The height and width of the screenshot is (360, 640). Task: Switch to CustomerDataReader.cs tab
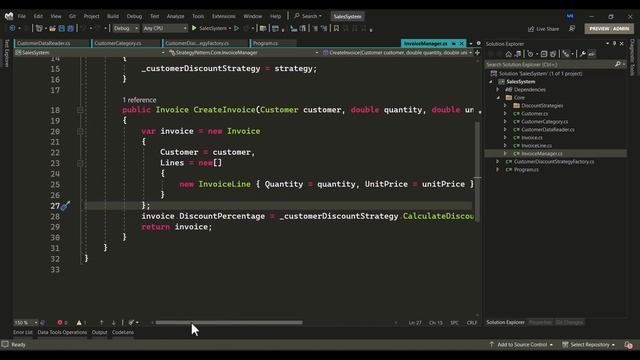[52, 43]
